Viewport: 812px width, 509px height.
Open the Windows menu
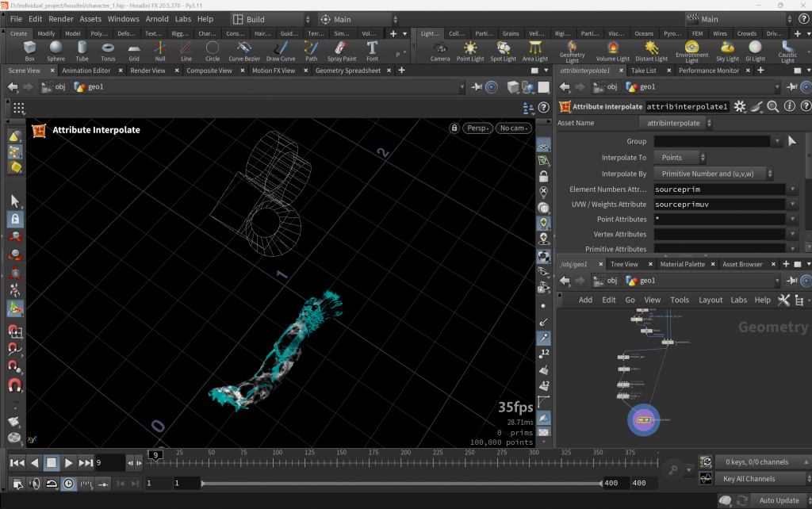[123, 19]
